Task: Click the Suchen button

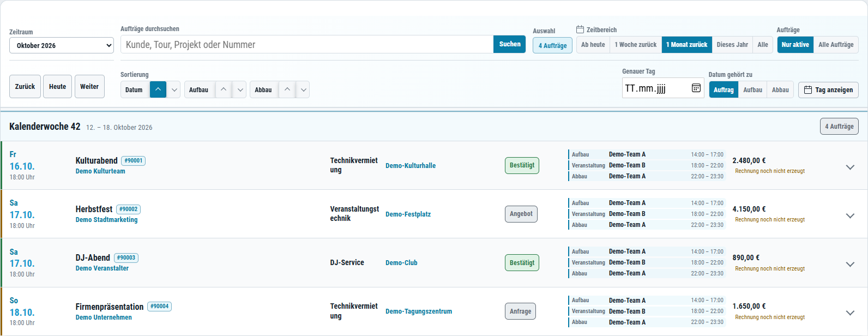Action: pos(510,44)
